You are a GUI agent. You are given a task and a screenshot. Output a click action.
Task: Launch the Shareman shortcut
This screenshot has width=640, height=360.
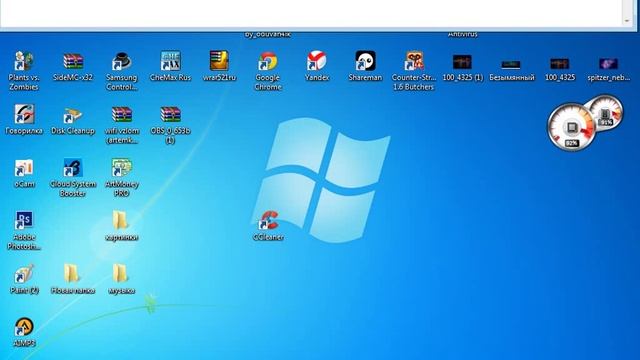click(365, 61)
